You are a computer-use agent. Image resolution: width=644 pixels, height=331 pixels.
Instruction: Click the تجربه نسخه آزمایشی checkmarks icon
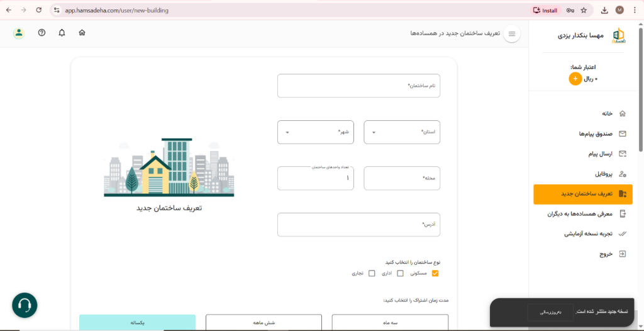coord(623,234)
